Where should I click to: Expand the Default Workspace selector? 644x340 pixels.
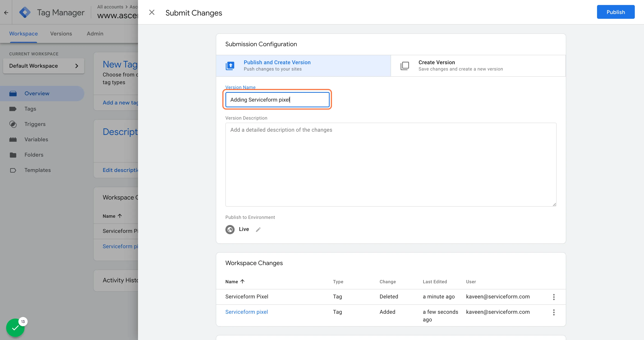[44, 66]
